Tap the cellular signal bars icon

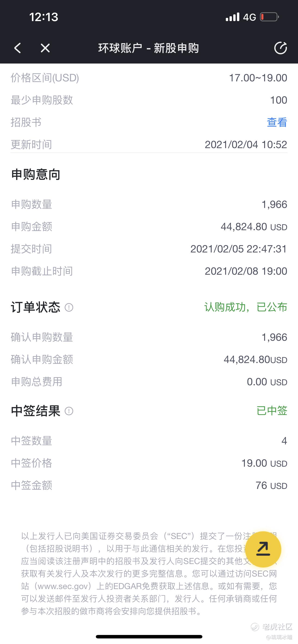coord(233,17)
